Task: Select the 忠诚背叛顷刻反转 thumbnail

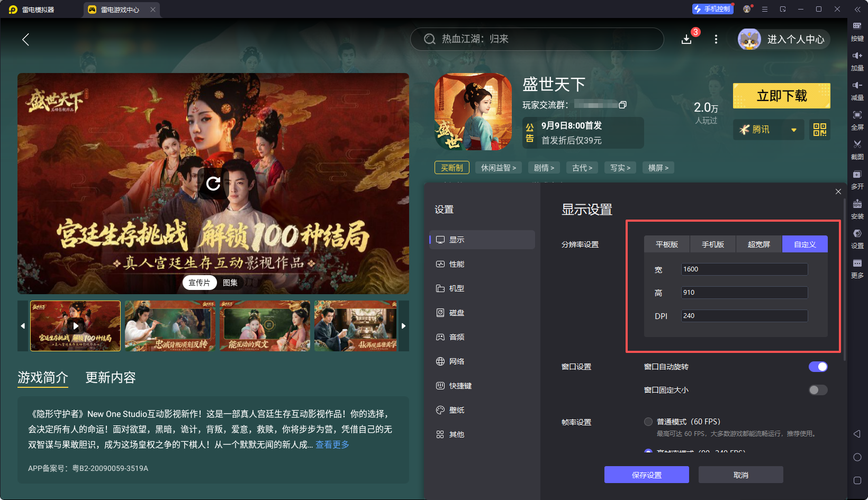Action: 170,326
